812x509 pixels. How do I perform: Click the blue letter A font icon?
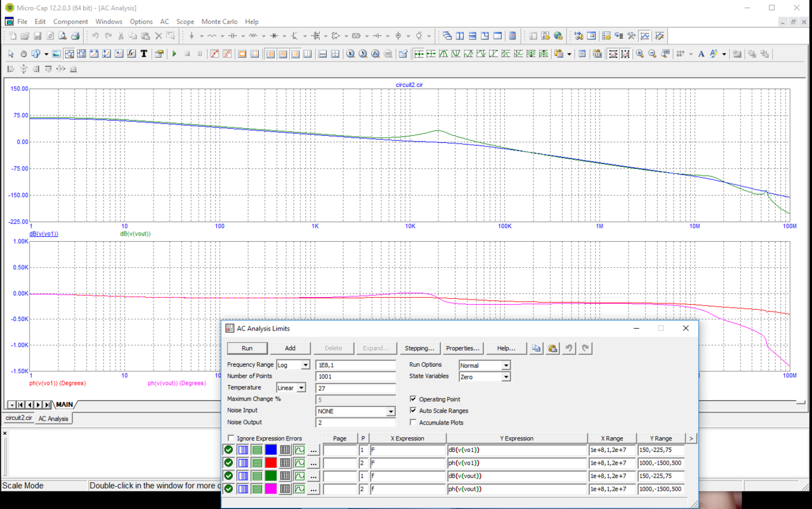(701, 54)
